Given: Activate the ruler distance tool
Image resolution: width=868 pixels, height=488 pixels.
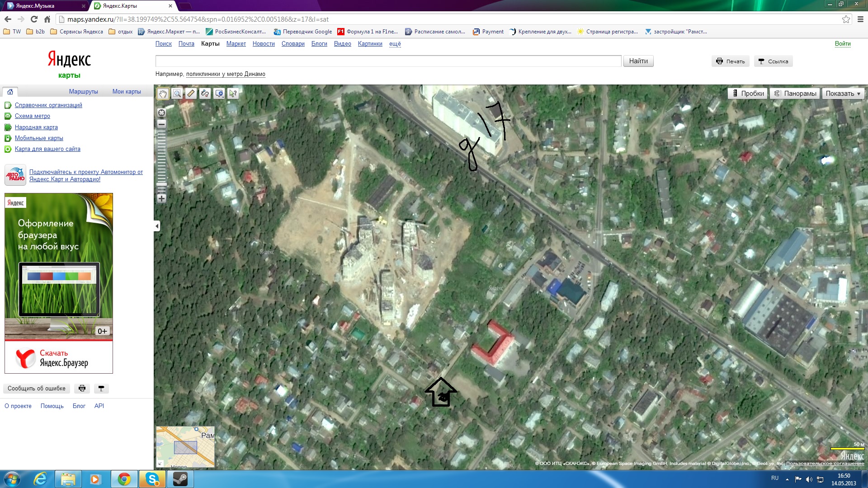Looking at the screenshot, I should pyautogui.click(x=191, y=94).
